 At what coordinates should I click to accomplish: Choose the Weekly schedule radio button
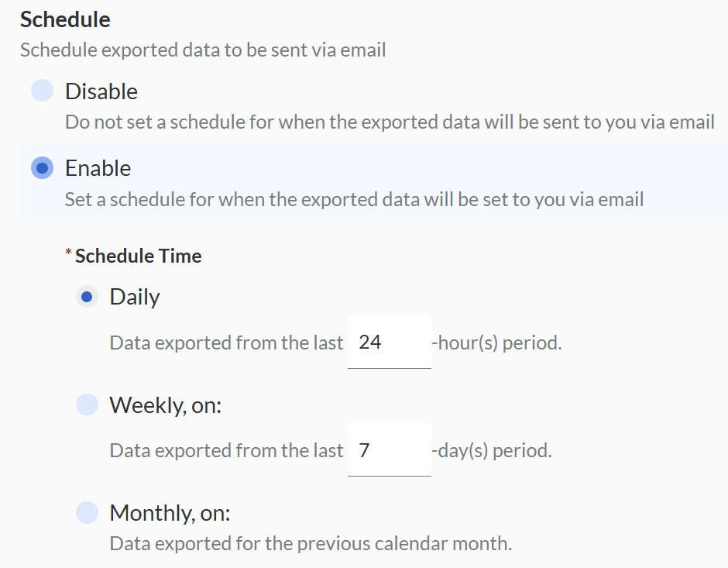(x=87, y=404)
